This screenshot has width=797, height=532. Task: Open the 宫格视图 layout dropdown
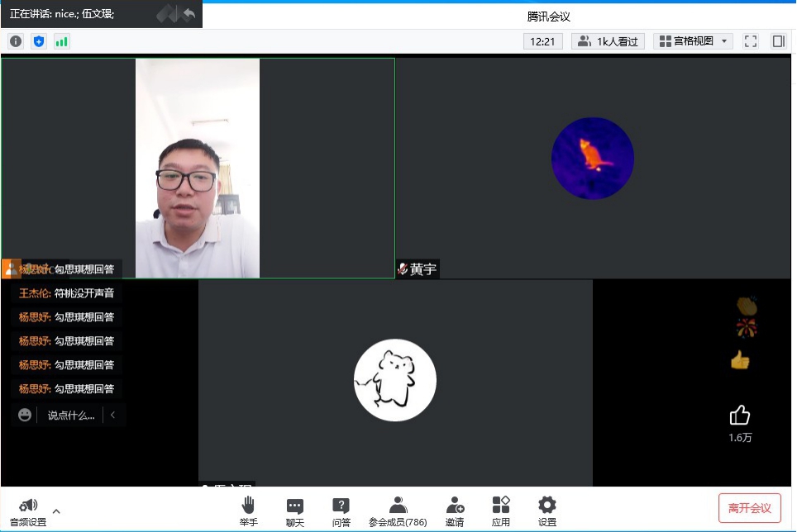pyautogui.click(x=693, y=41)
